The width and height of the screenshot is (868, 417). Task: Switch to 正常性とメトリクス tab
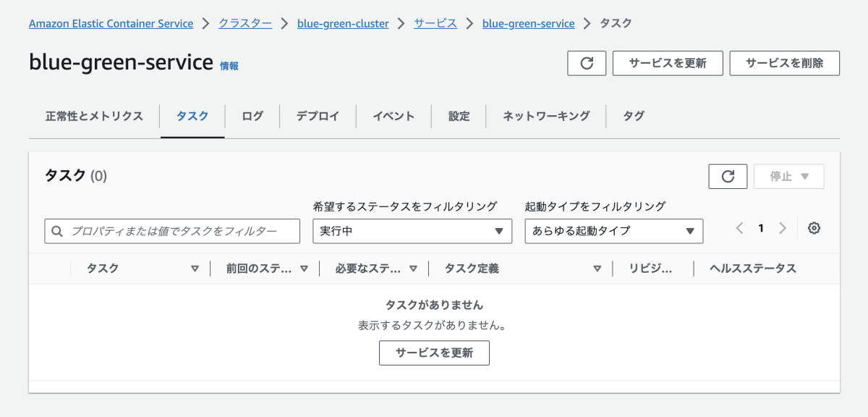94,116
